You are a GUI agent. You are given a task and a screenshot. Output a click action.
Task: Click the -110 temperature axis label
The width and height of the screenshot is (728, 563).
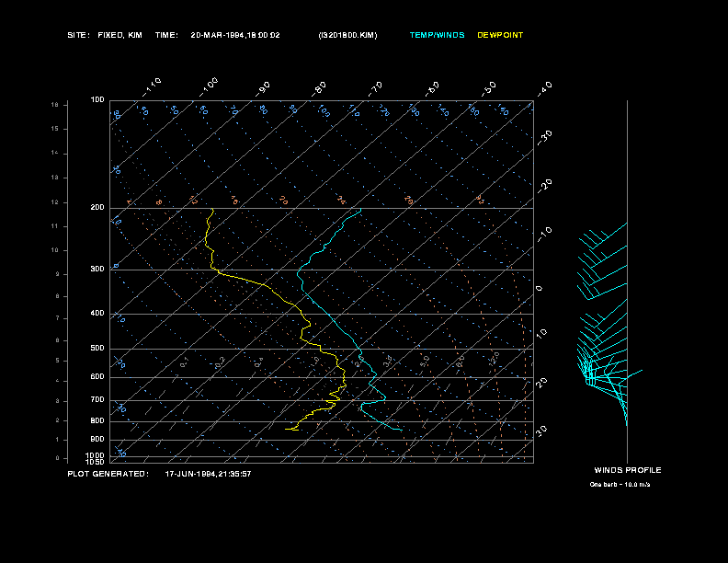click(x=152, y=86)
